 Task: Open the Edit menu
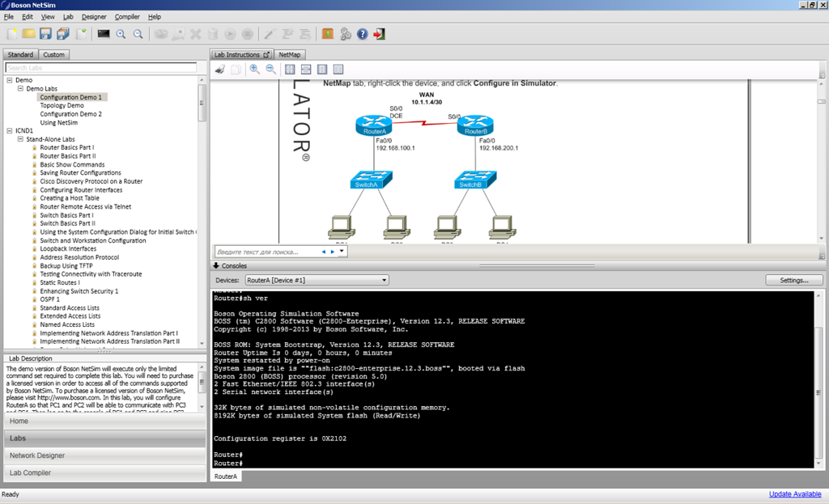coord(27,17)
